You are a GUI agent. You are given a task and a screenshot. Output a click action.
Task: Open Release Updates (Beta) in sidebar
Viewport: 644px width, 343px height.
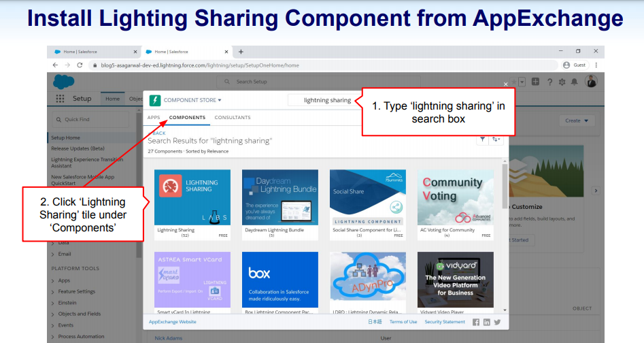[78, 149]
